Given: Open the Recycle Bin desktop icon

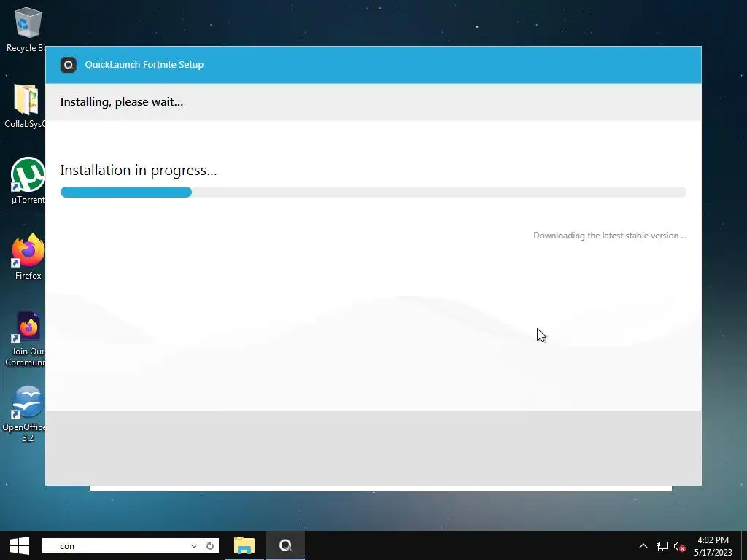Looking at the screenshot, I should point(26,29).
